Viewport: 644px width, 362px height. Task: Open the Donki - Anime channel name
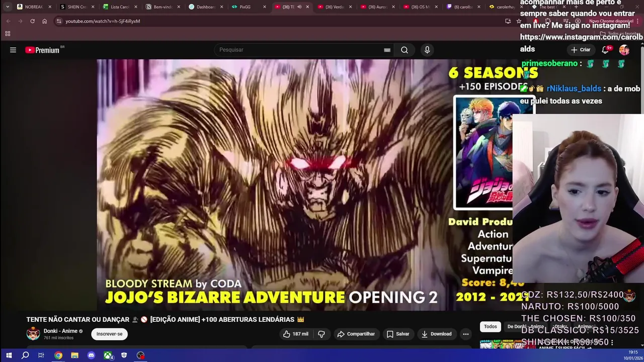(x=60, y=331)
